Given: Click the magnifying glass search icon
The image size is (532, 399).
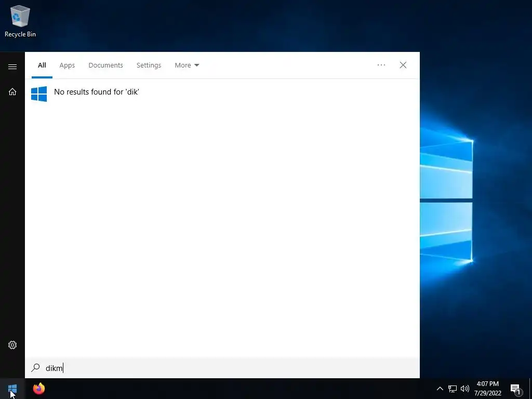Looking at the screenshot, I should tap(36, 368).
